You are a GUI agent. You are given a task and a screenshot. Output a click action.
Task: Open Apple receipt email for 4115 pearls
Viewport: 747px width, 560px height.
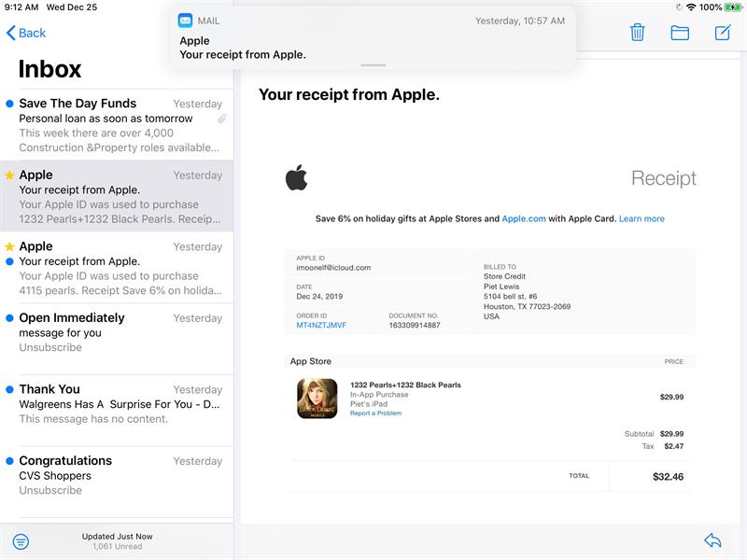tap(117, 268)
